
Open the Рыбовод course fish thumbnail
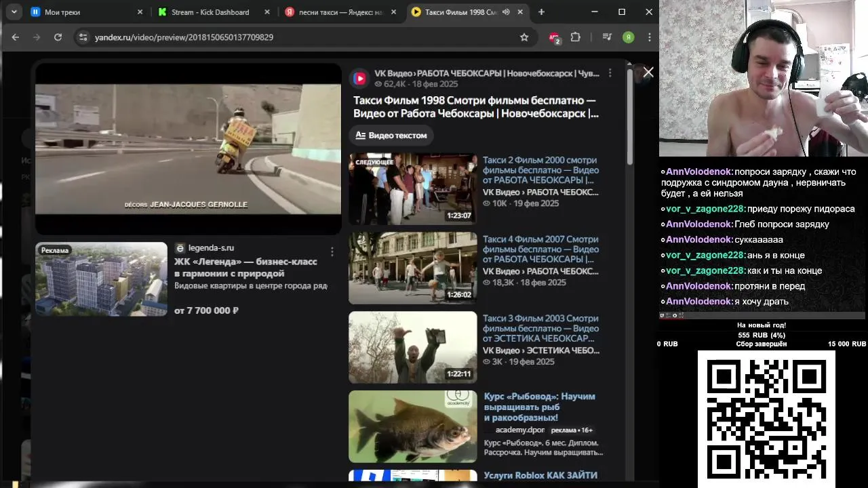[x=413, y=426]
